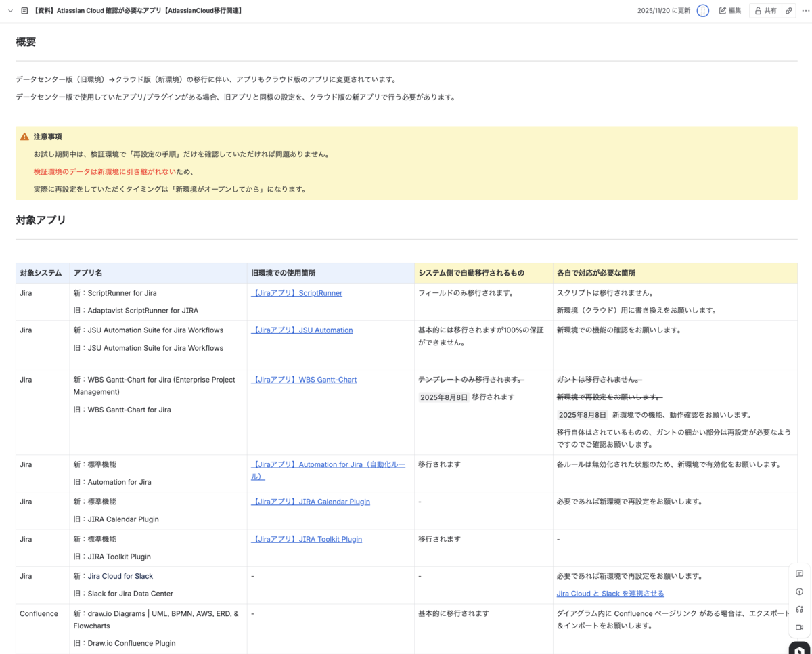This screenshot has height=654, width=812.
Task: Copy page link with the chain icon
Action: pos(789,11)
